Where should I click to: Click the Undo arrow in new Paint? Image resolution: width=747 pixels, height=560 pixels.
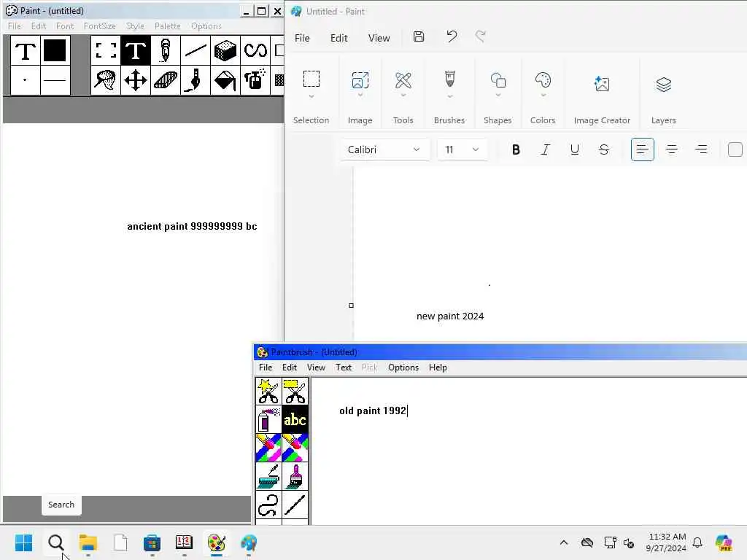[x=451, y=36]
